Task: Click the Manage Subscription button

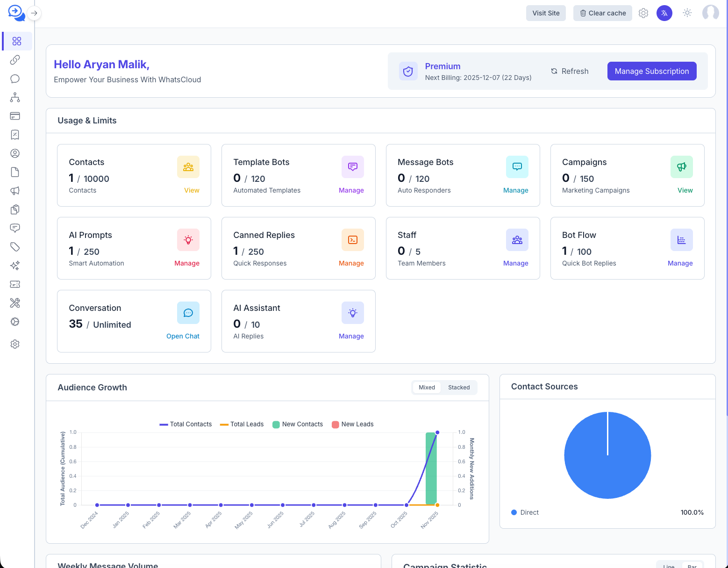Action: (652, 71)
